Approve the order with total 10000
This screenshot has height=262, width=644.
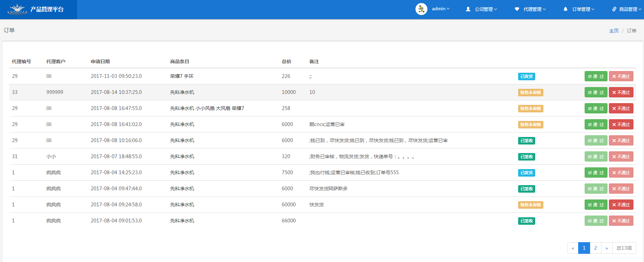click(596, 93)
